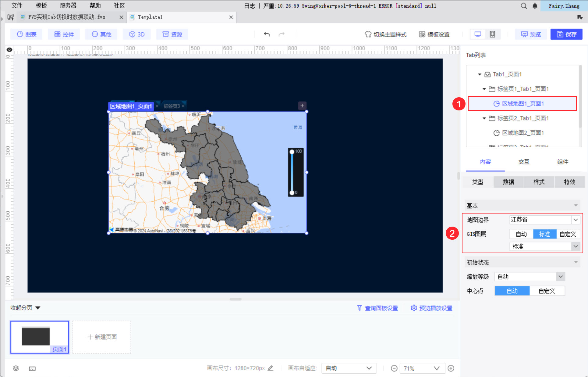Click zoom in plus icon
The image size is (588, 377).
coord(451,368)
